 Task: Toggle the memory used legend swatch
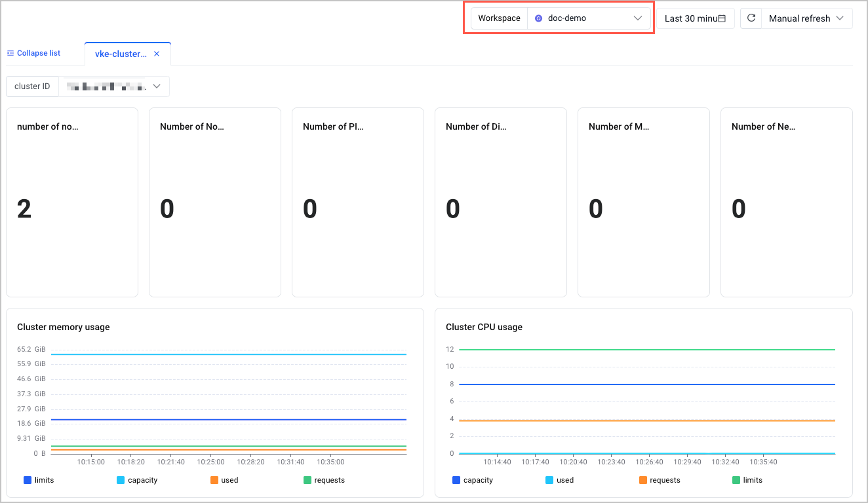point(214,480)
